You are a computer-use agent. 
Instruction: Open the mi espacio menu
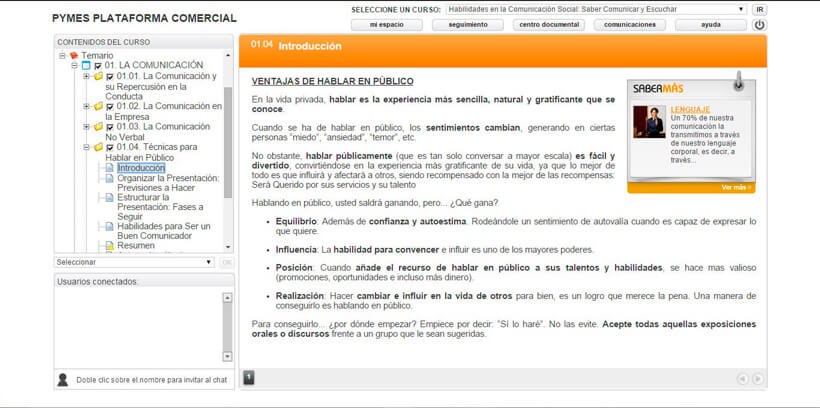[x=386, y=25]
